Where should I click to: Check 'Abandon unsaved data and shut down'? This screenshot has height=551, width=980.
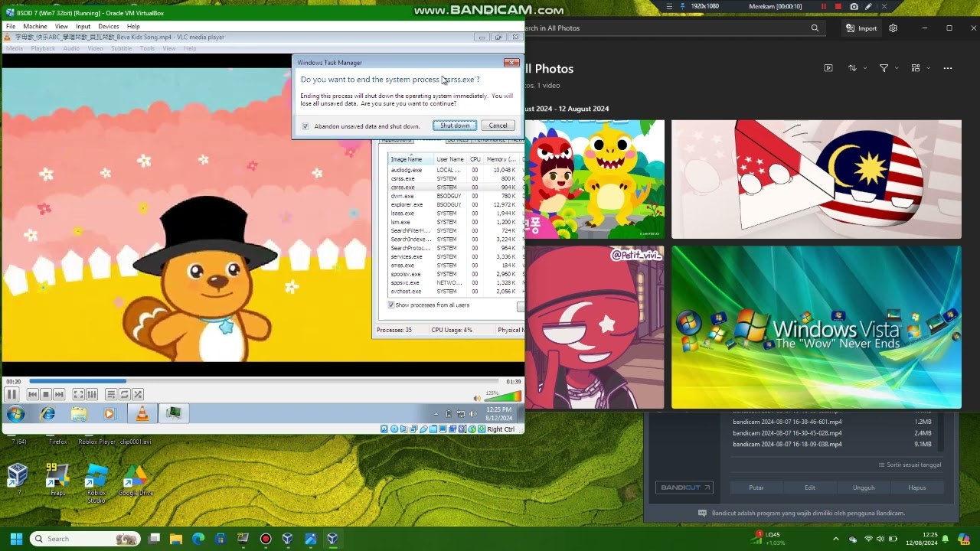click(305, 126)
